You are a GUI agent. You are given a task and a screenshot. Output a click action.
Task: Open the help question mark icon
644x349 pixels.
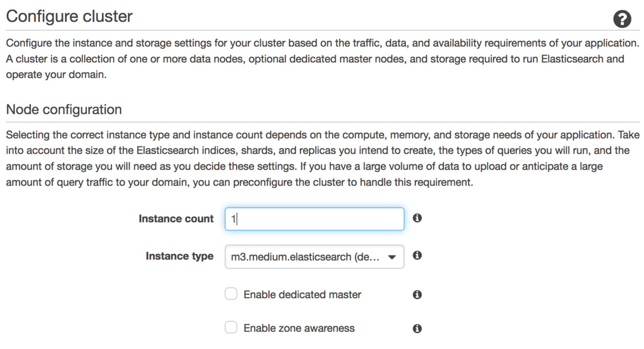coord(622,20)
